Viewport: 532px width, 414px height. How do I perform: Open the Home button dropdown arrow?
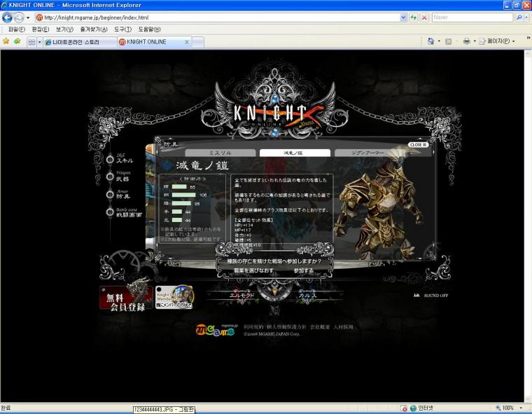click(x=439, y=41)
